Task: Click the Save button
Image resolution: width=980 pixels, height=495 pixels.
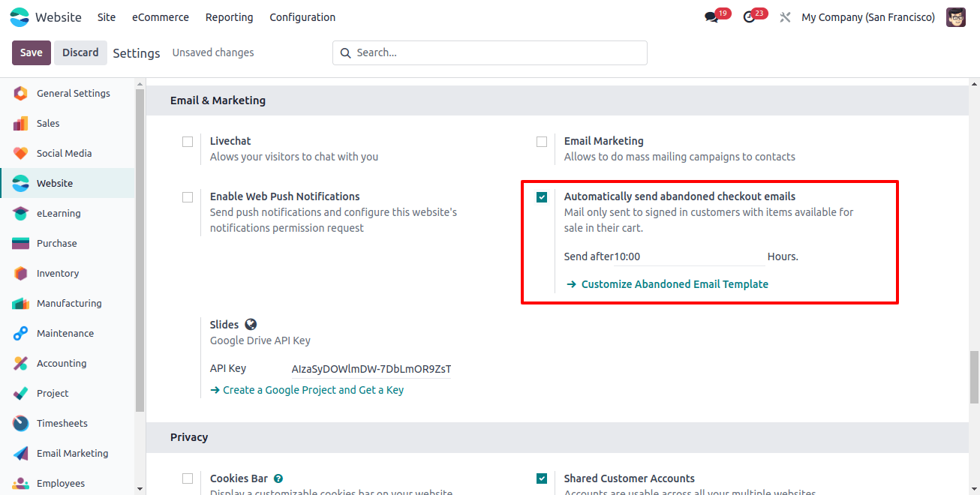Action: point(32,52)
